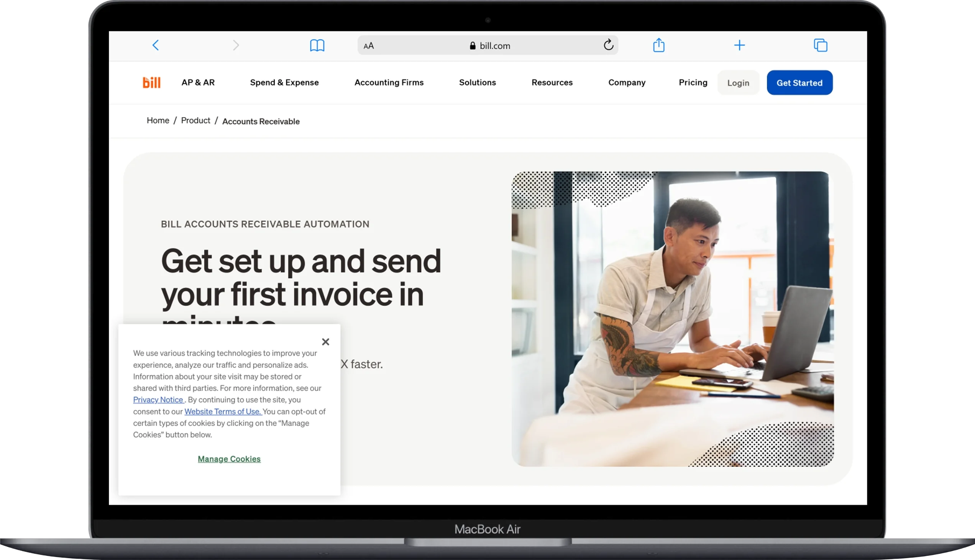Click the Login button
This screenshot has width=975, height=560.
[738, 83]
